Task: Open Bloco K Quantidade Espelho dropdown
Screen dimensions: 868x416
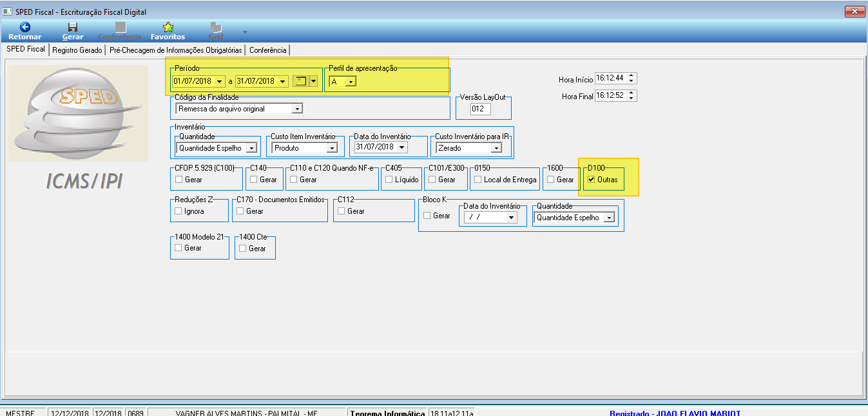Action: 609,218
